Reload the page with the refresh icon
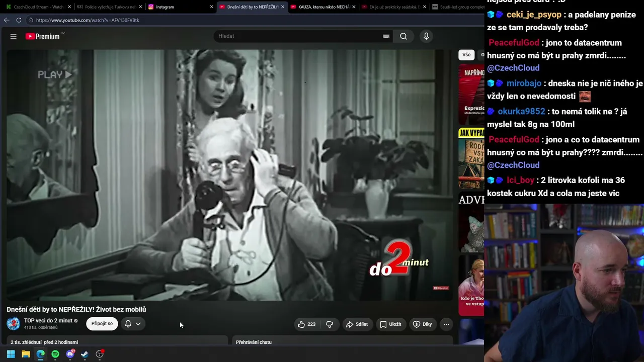 [19, 20]
